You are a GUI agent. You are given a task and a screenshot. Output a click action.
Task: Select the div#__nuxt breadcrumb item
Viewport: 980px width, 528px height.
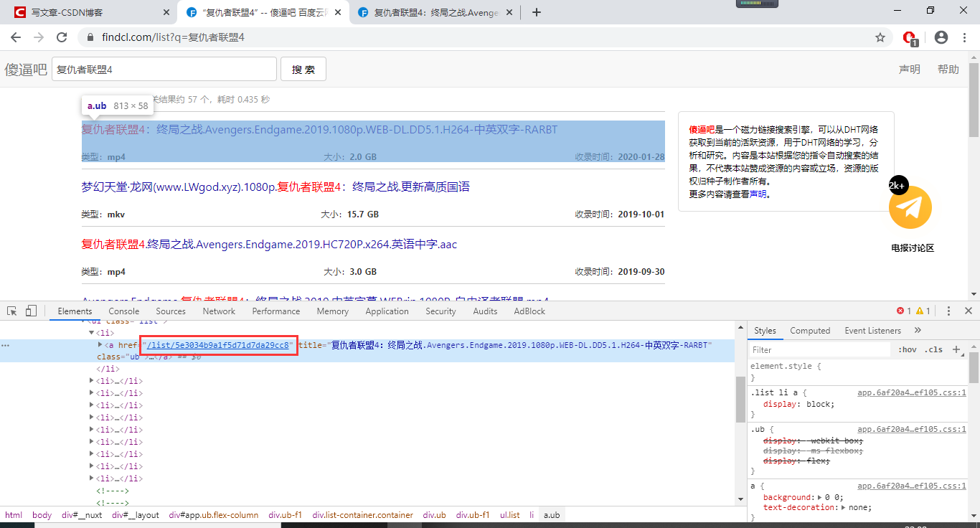82,515
